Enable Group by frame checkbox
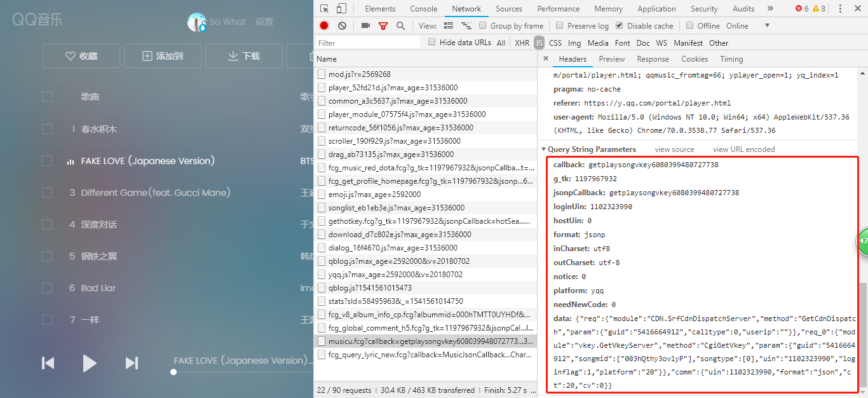 tap(483, 25)
